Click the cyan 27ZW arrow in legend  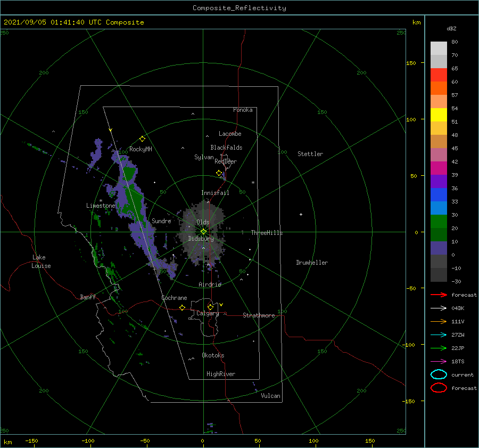point(439,335)
